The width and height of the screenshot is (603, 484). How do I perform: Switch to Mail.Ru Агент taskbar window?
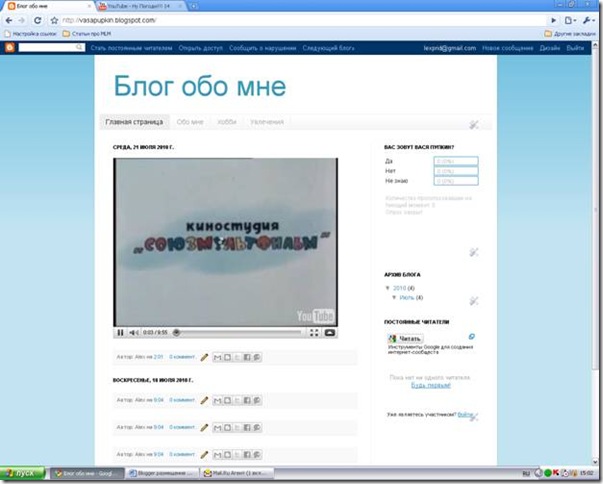pyautogui.click(x=238, y=473)
